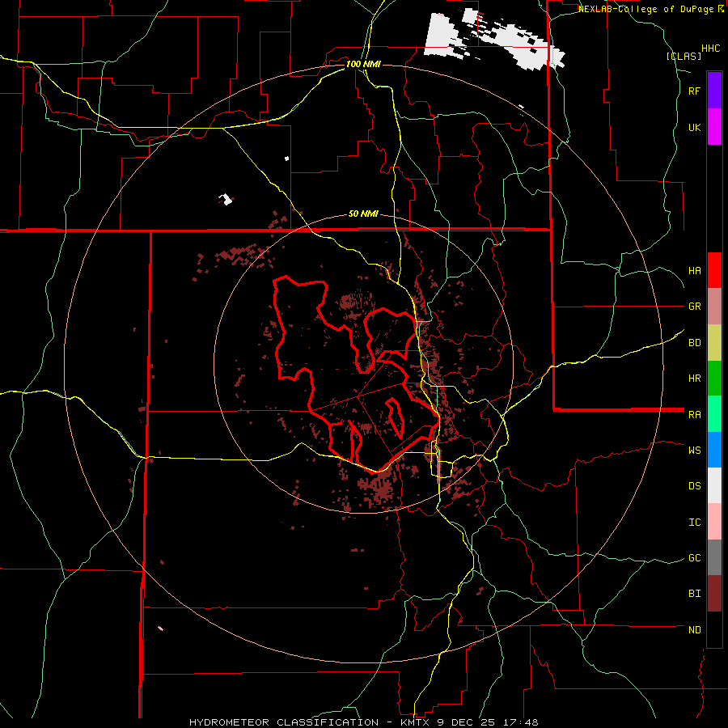Click the UK magenta legend swatch

(x=714, y=127)
